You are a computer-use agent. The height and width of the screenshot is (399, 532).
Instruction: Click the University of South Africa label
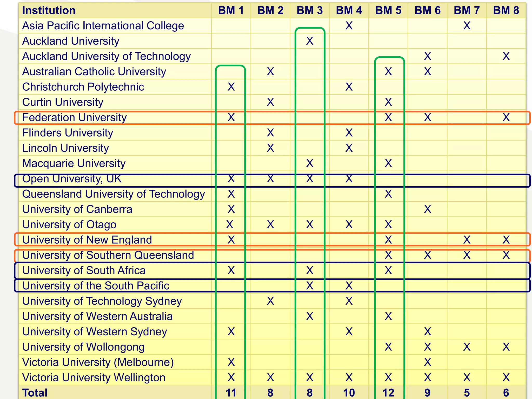click(x=84, y=270)
